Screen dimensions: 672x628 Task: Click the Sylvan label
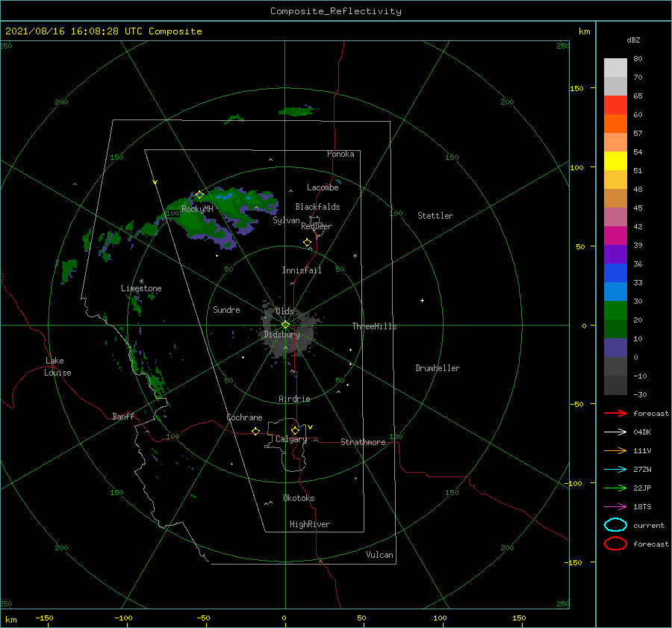click(286, 220)
